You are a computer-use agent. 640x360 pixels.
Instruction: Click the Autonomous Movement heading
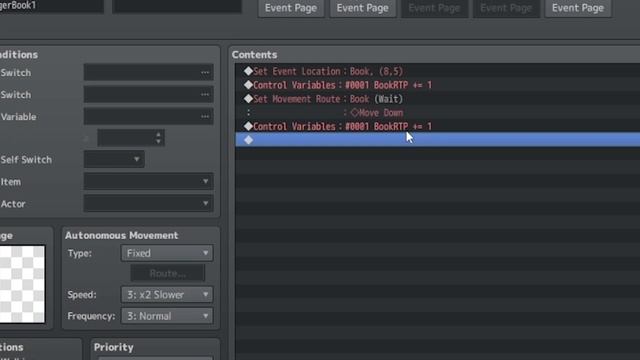pyautogui.click(x=122, y=236)
